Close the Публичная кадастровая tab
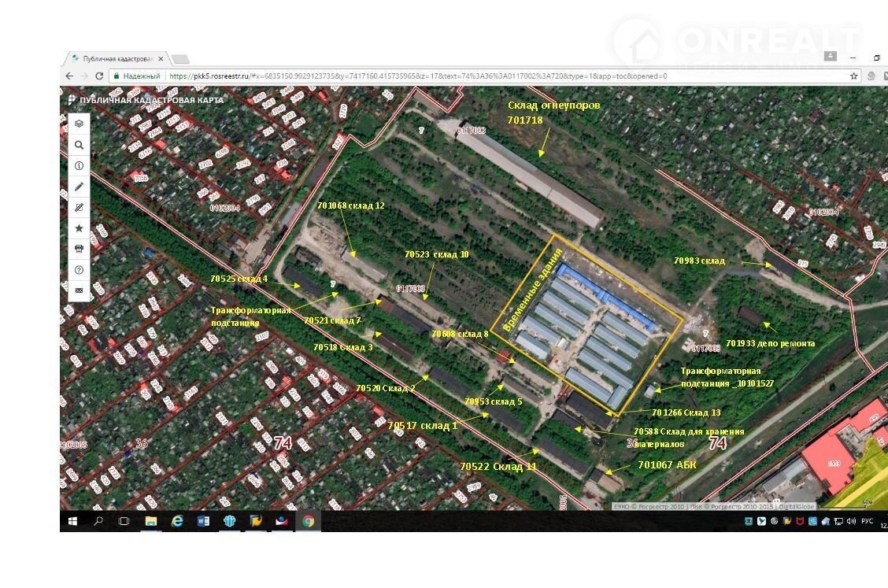 (x=161, y=59)
